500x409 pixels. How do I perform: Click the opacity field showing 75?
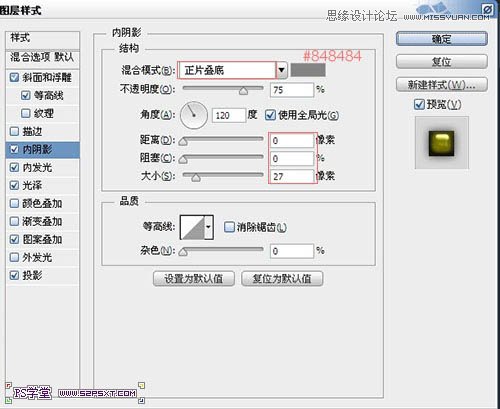[x=292, y=90]
